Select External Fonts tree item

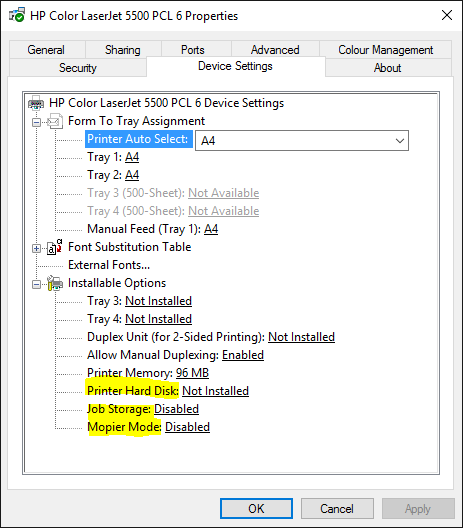109,265
